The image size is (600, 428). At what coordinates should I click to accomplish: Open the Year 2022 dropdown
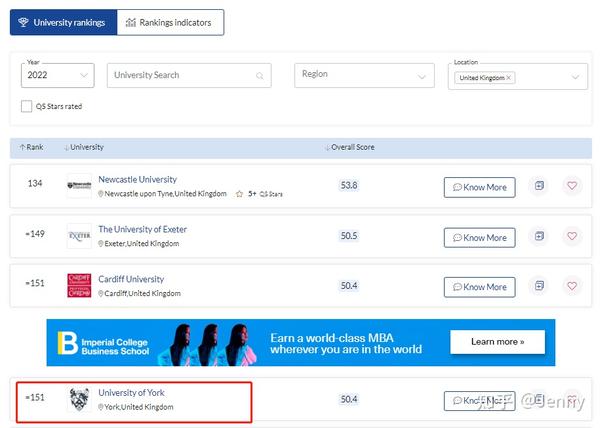[57, 75]
